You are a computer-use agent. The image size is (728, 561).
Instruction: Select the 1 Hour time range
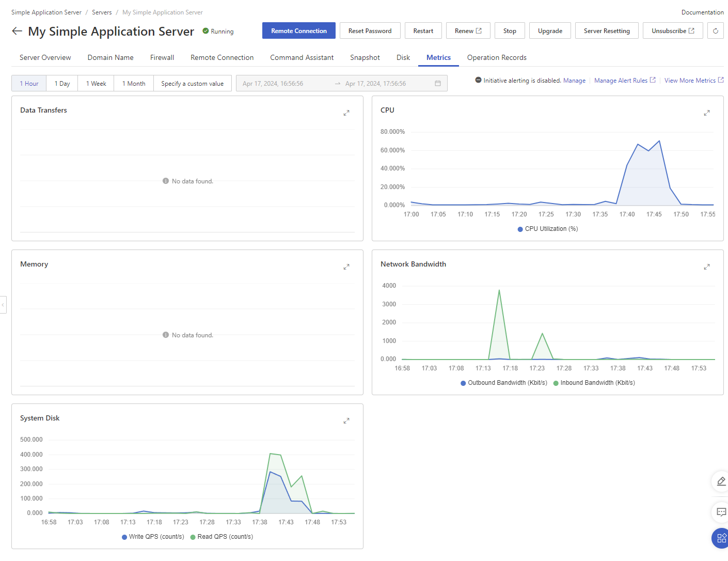pyautogui.click(x=29, y=83)
